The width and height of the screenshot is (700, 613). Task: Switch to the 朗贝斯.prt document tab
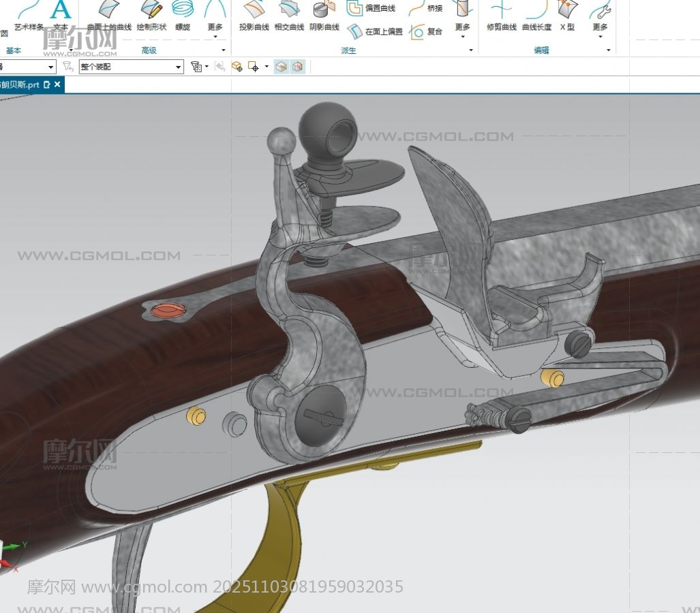20,84
